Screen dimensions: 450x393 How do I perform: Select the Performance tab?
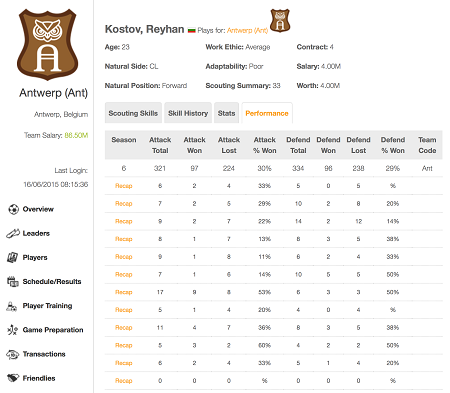pyautogui.click(x=267, y=113)
